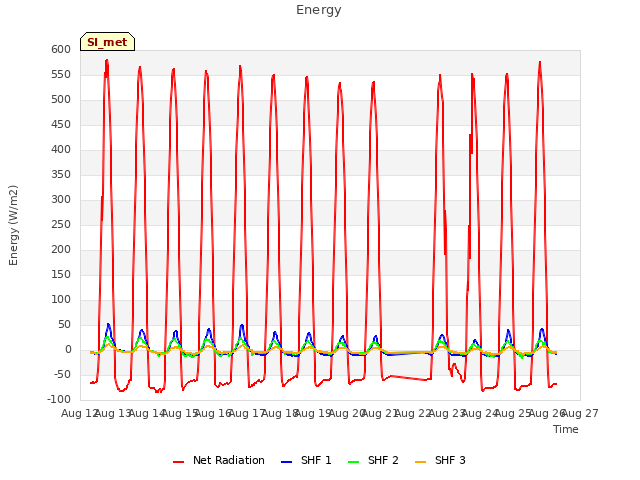Click the orange SHF 3 legend swatch
This screenshot has width=640, height=480.
coord(420,462)
